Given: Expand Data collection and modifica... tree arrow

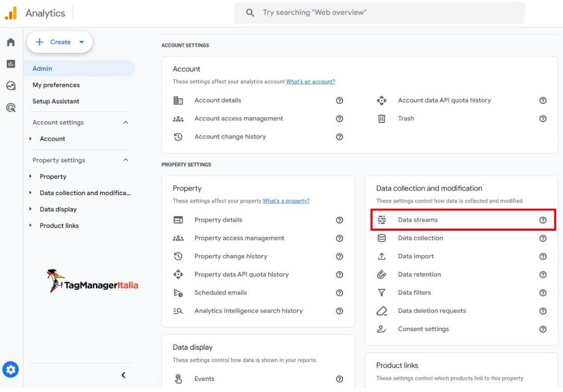Looking at the screenshot, I should pyautogui.click(x=30, y=193).
